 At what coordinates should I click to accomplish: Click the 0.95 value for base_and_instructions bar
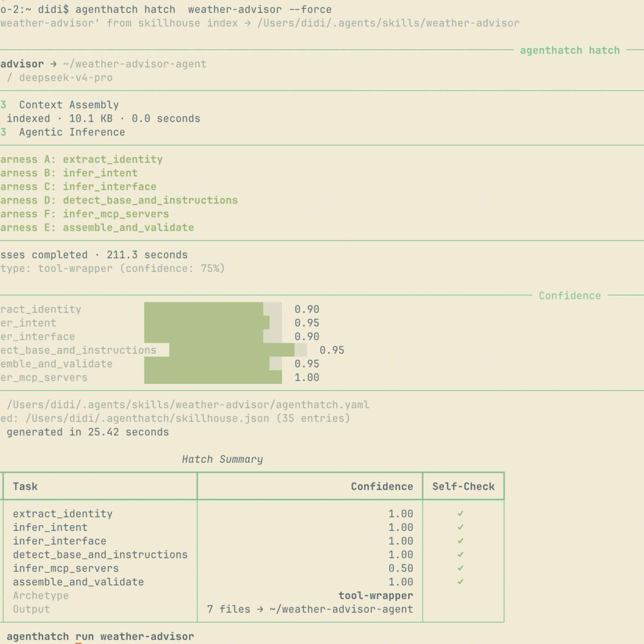[332, 350]
